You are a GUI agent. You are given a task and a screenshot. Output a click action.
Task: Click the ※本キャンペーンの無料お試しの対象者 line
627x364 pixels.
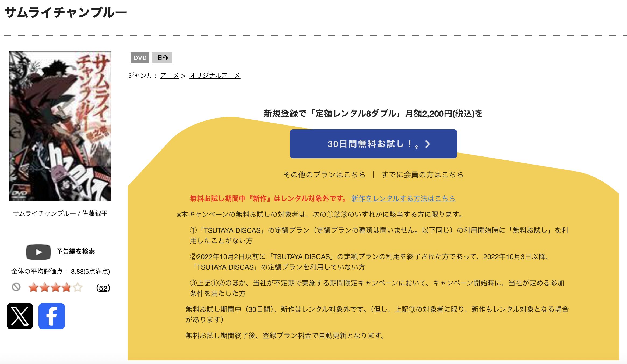pos(320,214)
